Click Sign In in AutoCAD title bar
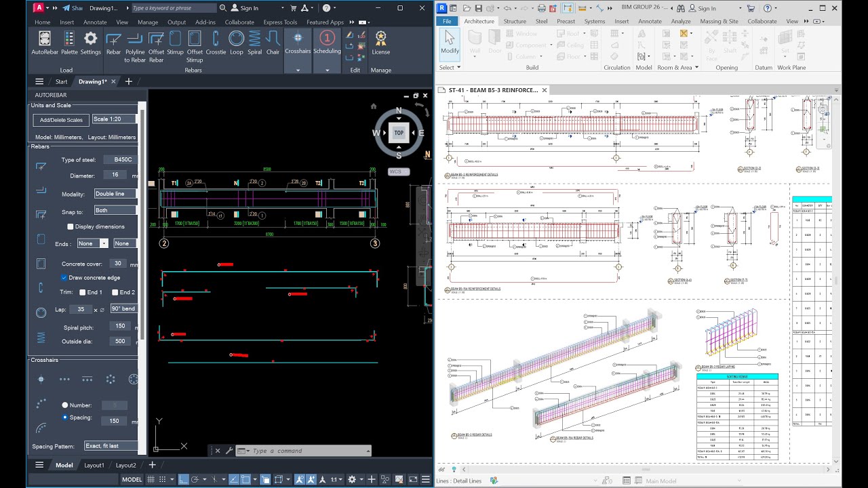This screenshot has width=868, height=488. pos(244,8)
